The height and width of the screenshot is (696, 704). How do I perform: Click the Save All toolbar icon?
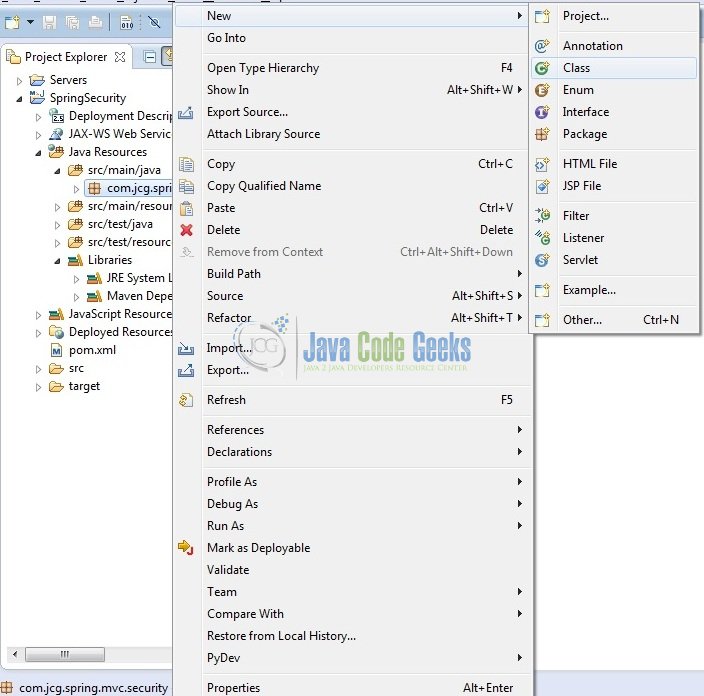[x=72, y=22]
